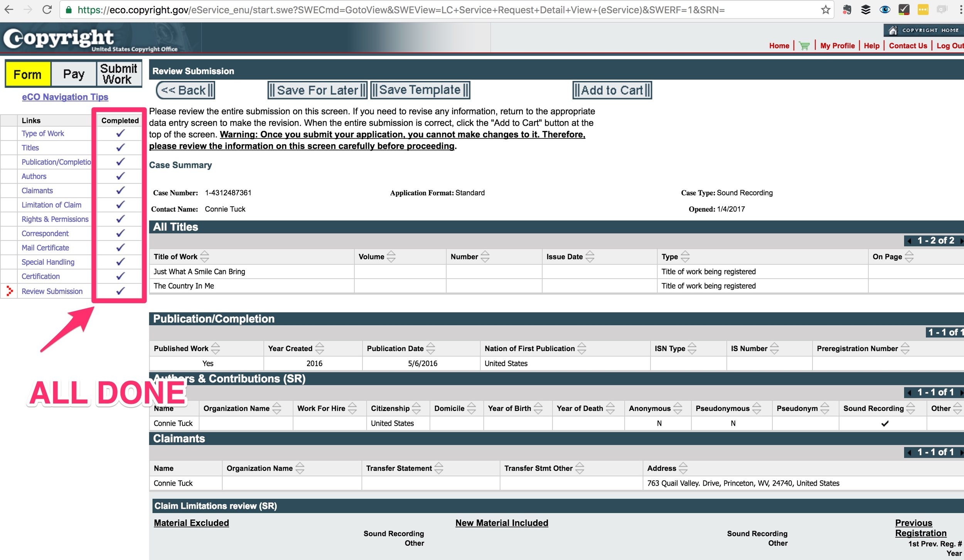Open the shopping cart icon
The image size is (964, 560).
(804, 45)
